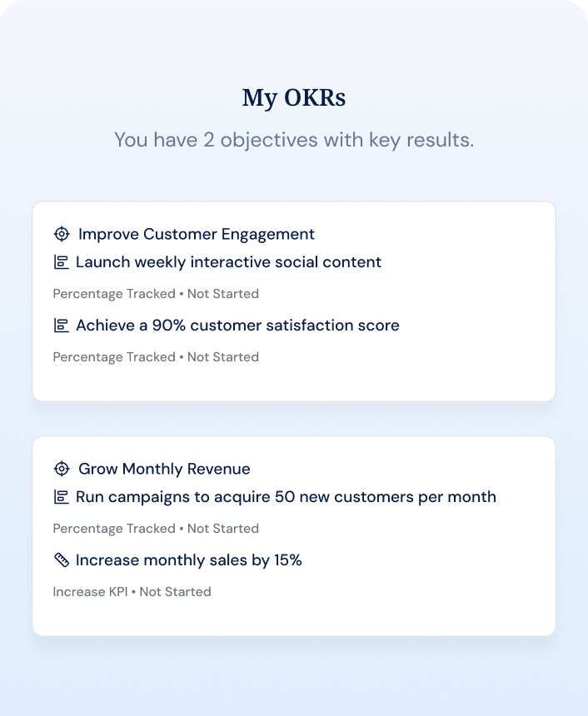The height and width of the screenshot is (716, 588).
Task: Click the status line under Achieve 90% satisfaction score
Action: (x=156, y=357)
